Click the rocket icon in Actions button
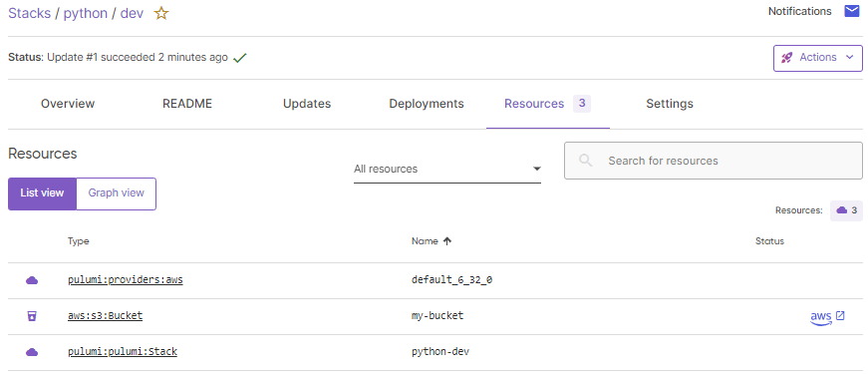This screenshot has width=868, height=379. click(x=786, y=58)
